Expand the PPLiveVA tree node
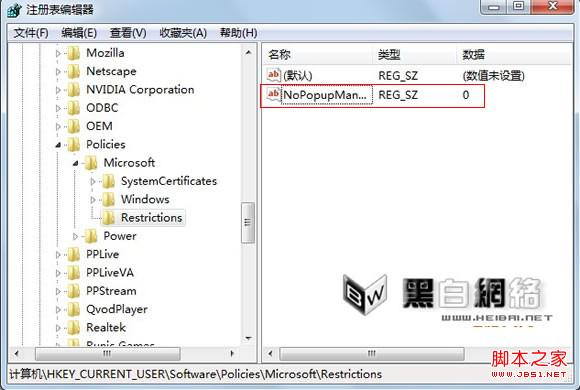The image size is (580, 390). tap(58, 273)
